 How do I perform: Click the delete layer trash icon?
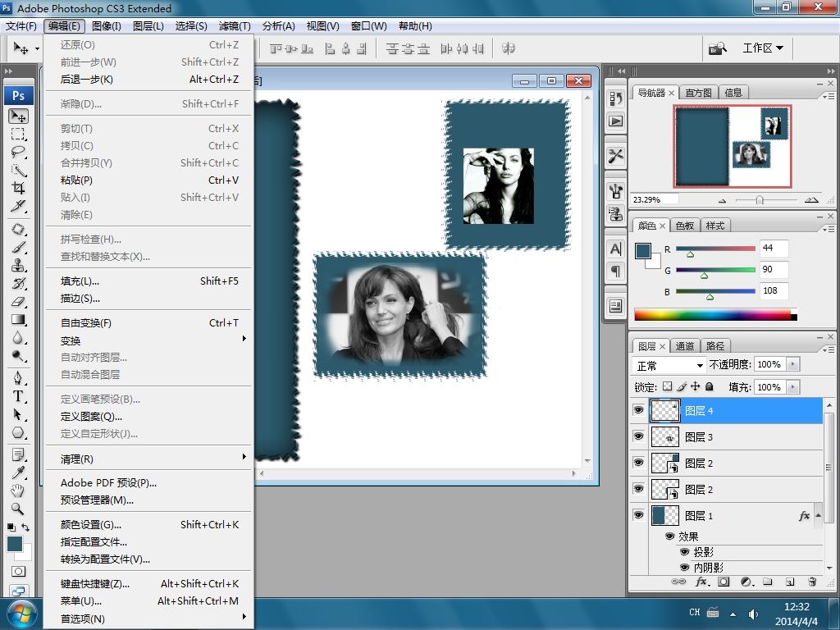pos(812,582)
